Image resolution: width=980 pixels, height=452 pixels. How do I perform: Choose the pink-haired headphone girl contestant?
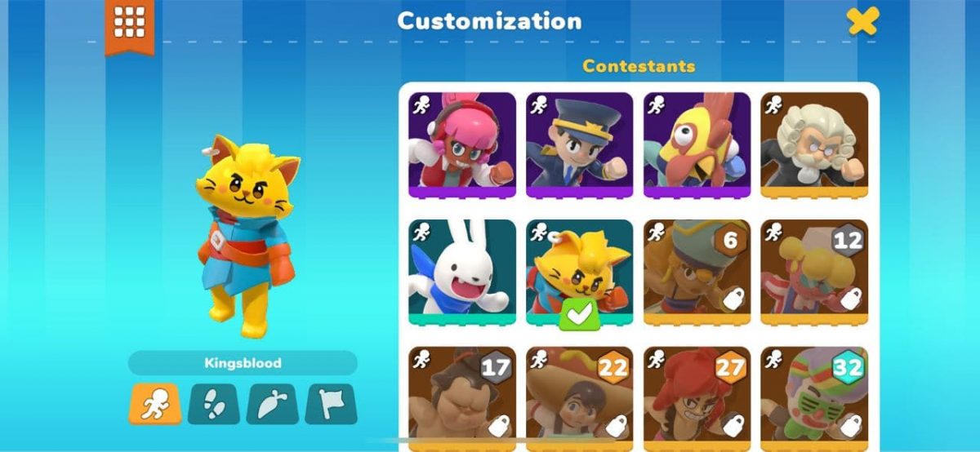(x=462, y=145)
